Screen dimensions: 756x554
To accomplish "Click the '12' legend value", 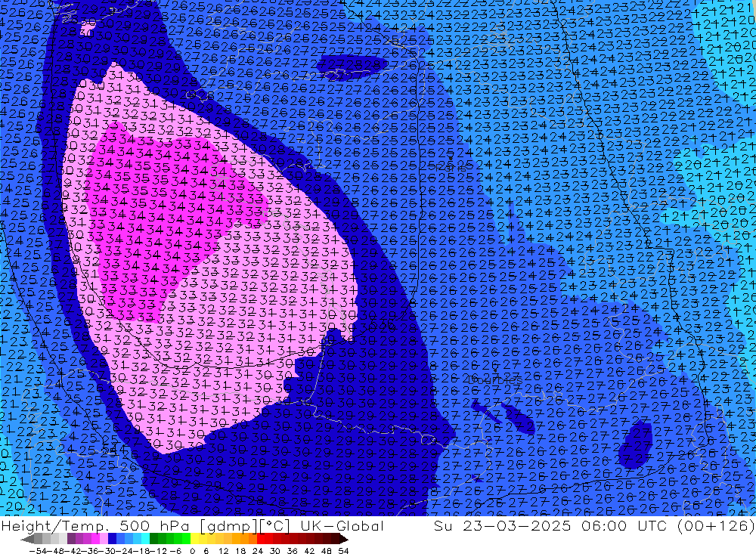I will [224, 551].
